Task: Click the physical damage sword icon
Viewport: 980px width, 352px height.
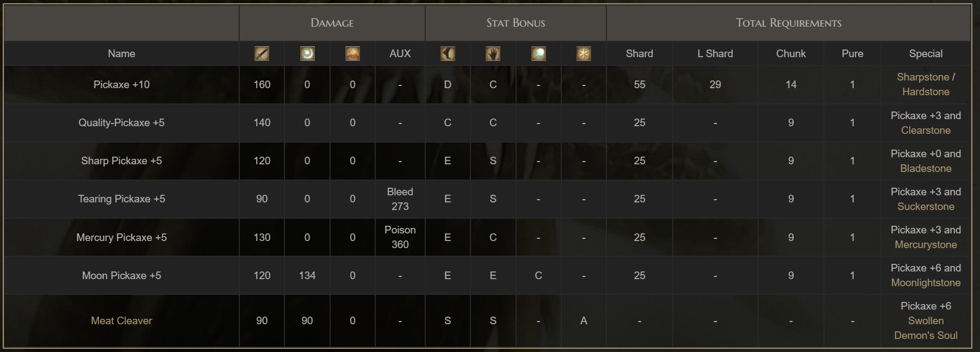Action: click(x=262, y=53)
